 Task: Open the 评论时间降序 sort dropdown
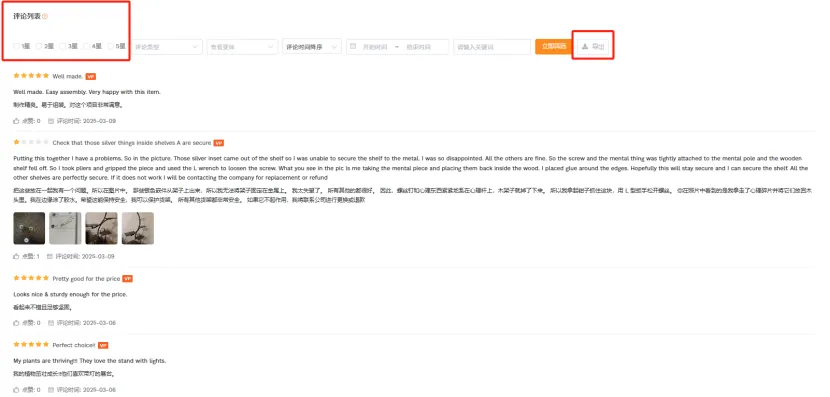click(x=312, y=47)
